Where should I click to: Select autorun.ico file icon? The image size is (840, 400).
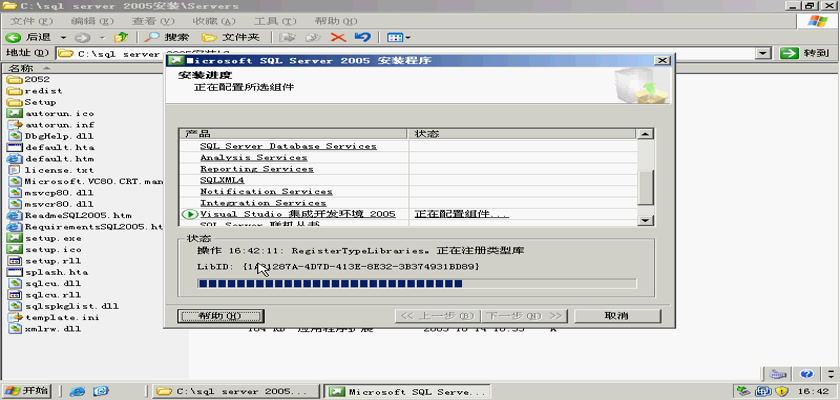tap(15, 113)
